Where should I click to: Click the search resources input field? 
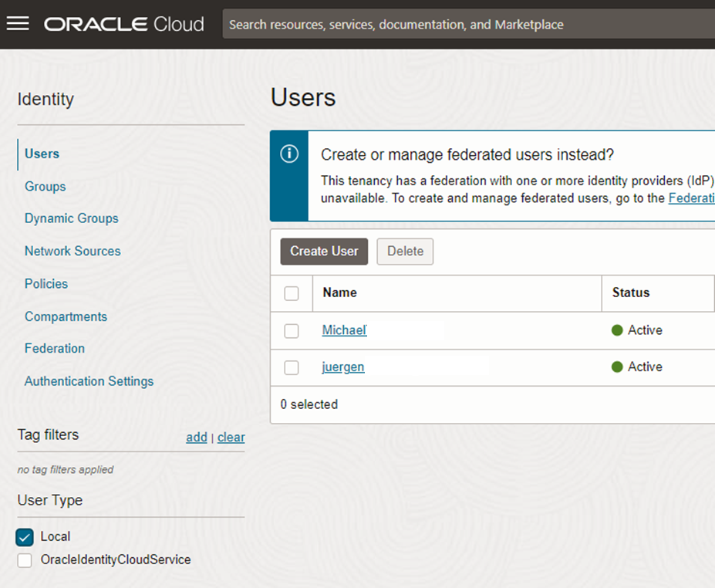tap(463, 25)
